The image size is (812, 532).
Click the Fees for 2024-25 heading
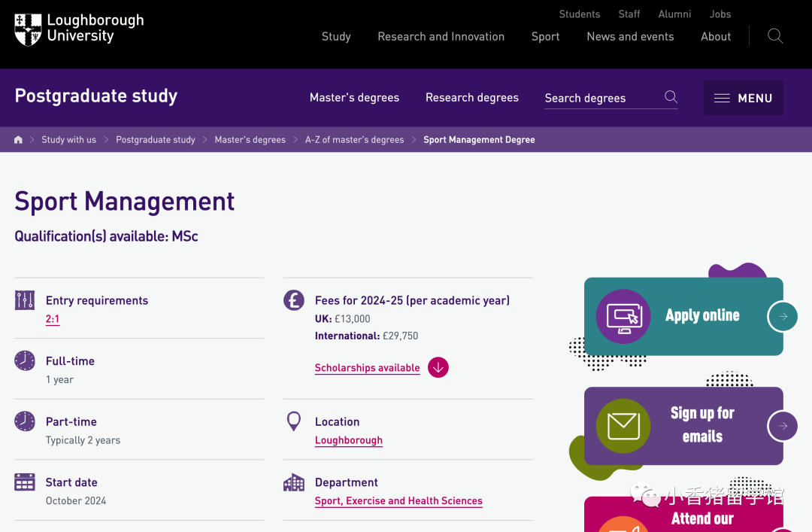(412, 300)
